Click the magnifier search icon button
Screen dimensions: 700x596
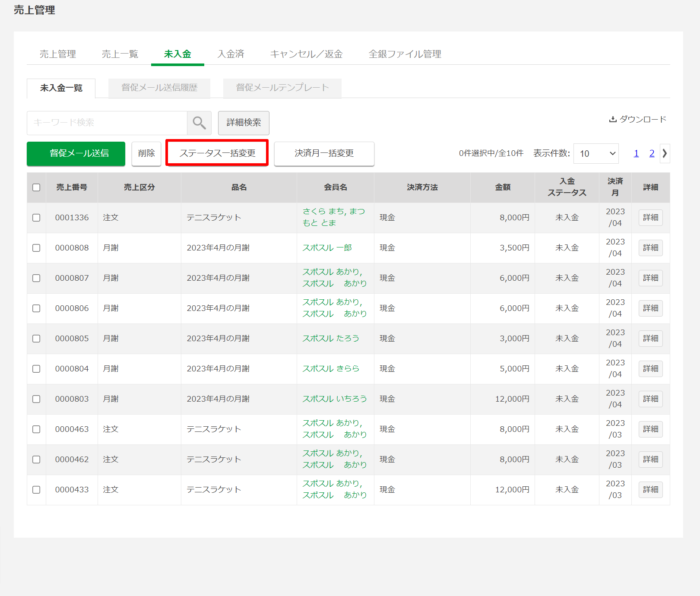(x=199, y=123)
